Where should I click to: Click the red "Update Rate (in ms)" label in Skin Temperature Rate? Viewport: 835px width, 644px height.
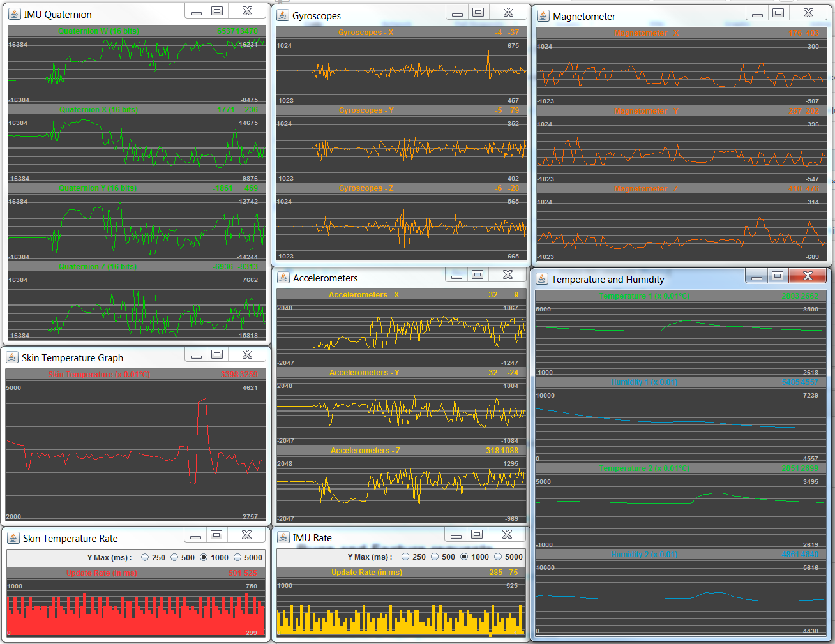tap(102, 573)
